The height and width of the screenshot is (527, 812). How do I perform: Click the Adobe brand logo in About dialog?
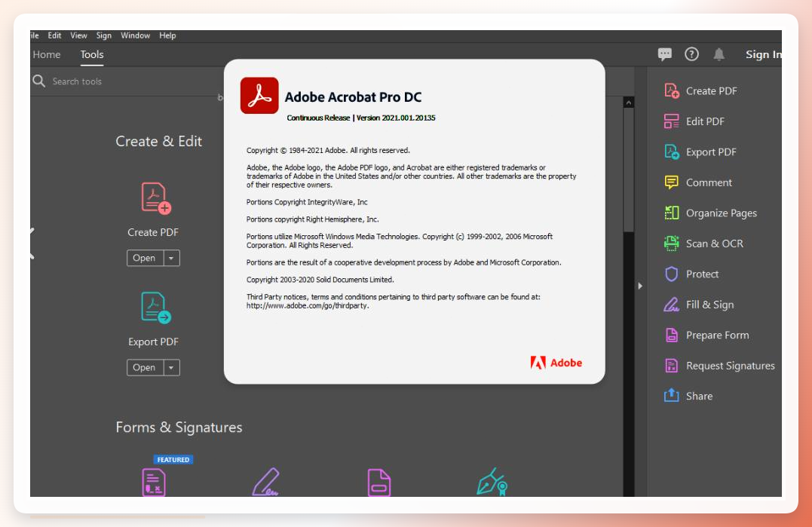pos(556,363)
